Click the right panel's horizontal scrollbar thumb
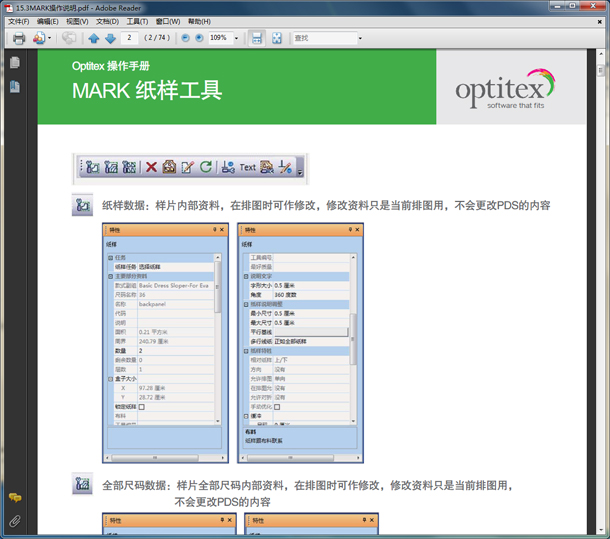The image size is (610, 539). point(290,458)
